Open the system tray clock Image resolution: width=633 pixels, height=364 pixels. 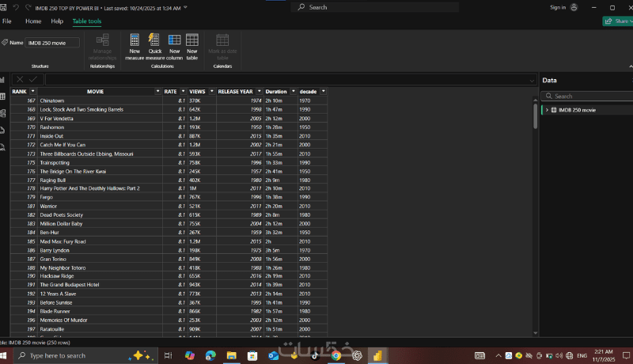[x=604, y=355]
